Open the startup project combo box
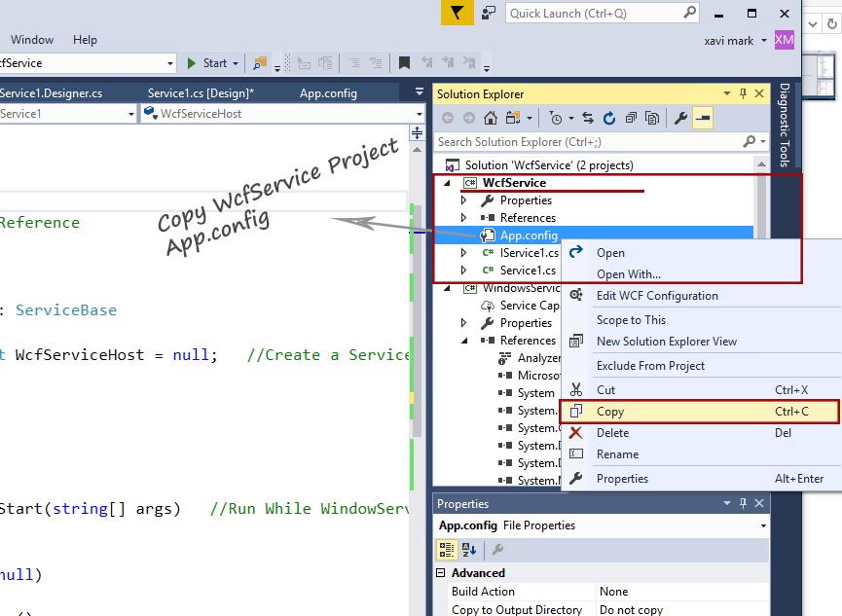Viewport: 842px width, 616px height. 88,63
